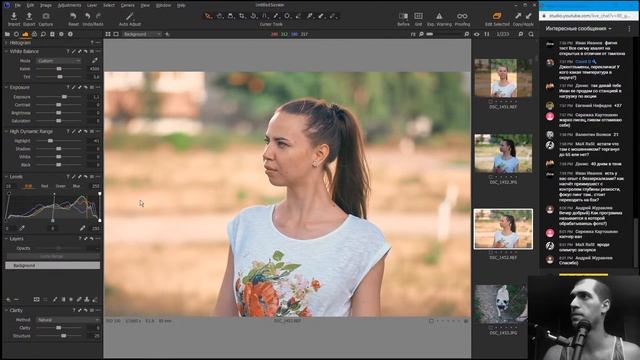
Task: Open the dog photo thumbnail
Action: click(x=501, y=304)
